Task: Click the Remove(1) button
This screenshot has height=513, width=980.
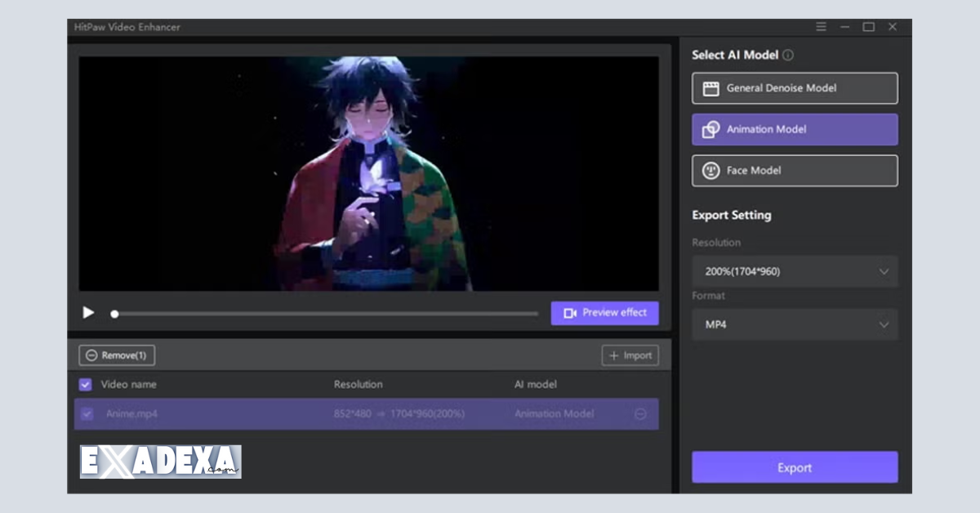Action: (x=116, y=355)
